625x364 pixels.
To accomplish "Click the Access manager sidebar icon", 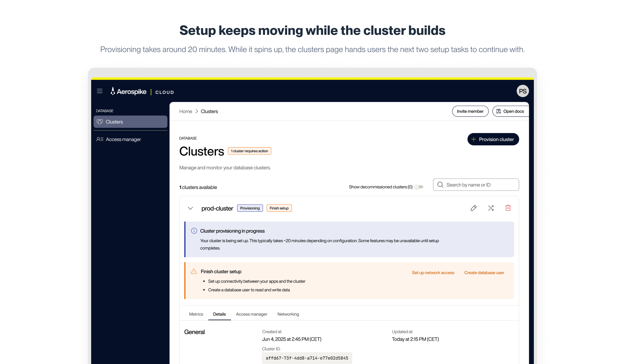I will tap(100, 139).
